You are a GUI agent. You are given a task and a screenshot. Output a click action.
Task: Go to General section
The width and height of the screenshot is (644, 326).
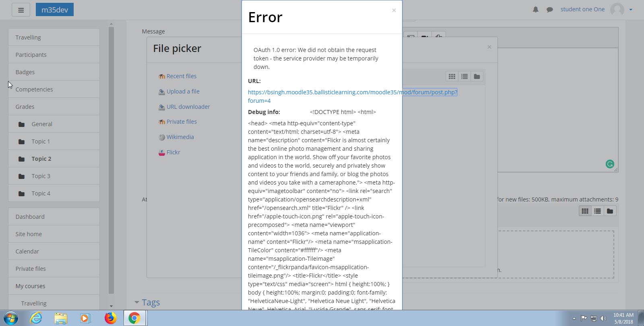point(54,124)
